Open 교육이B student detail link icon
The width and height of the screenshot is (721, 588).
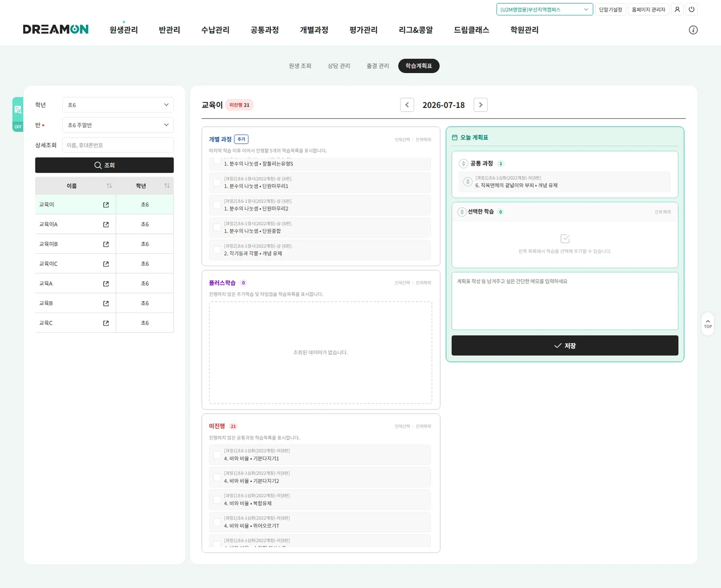[x=106, y=244]
